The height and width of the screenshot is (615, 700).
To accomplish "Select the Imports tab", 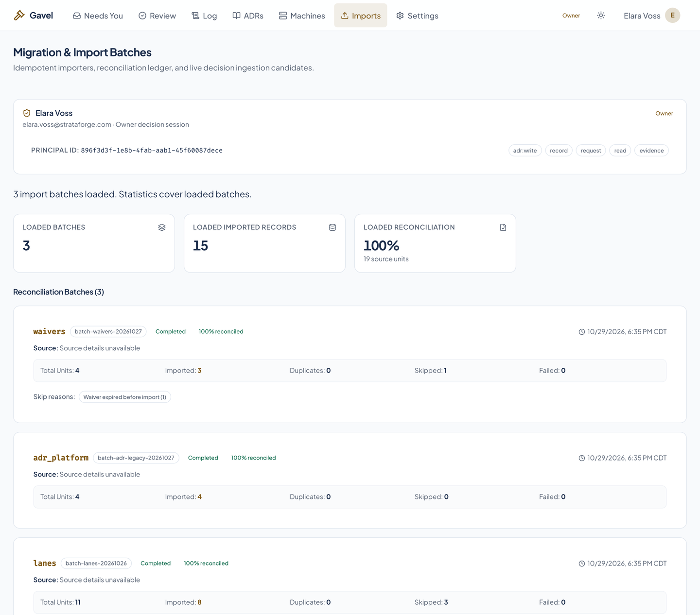I will (361, 16).
